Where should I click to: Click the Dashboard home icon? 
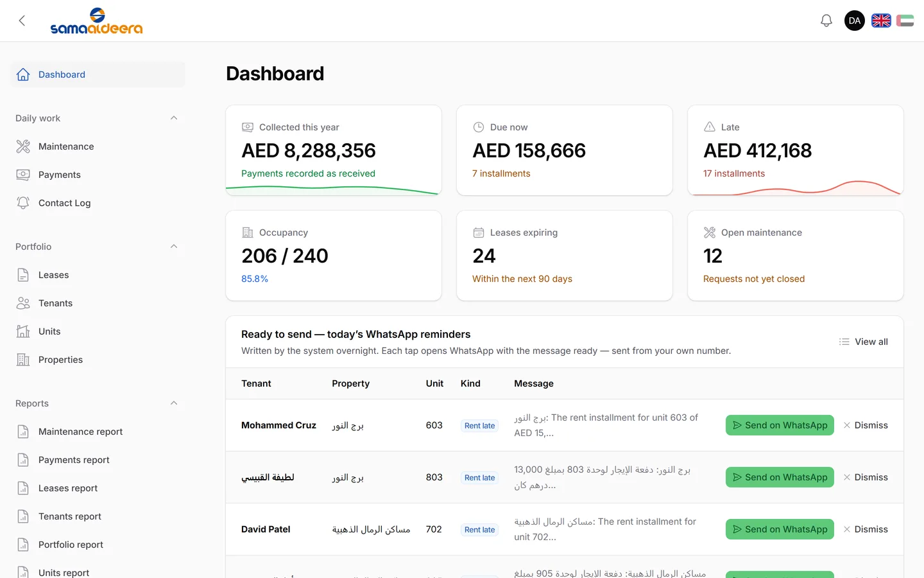point(23,74)
